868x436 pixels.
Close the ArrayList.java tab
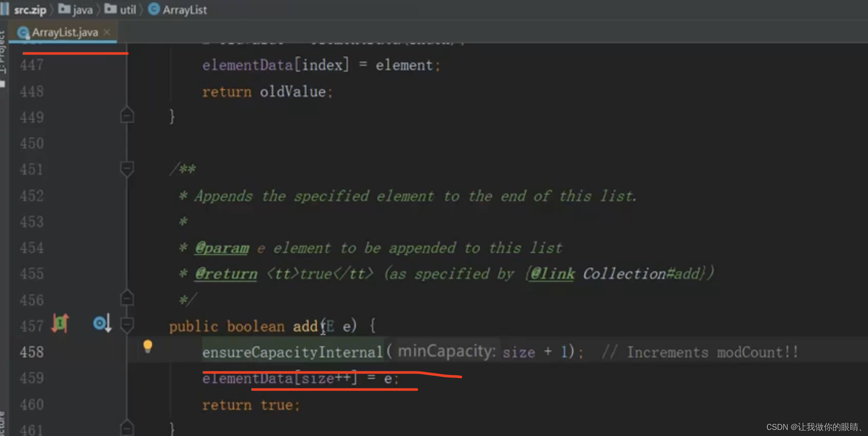pyautogui.click(x=107, y=32)
